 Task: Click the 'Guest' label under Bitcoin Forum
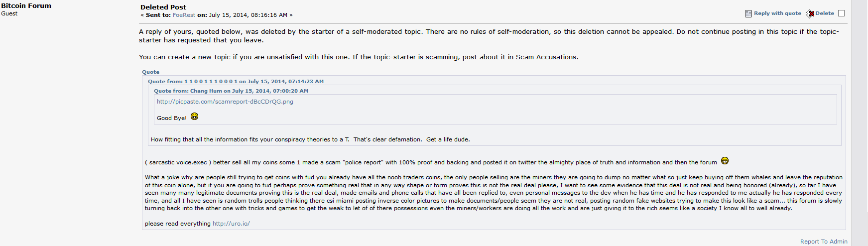pyautogui.click(x=9, y=13)
